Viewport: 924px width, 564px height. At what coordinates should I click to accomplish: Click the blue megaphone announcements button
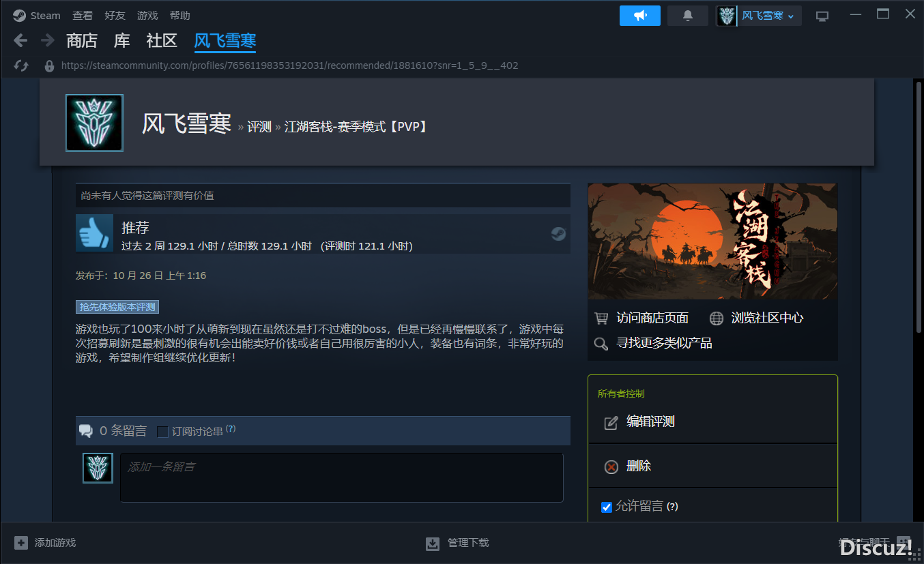(x=640, y=16)
